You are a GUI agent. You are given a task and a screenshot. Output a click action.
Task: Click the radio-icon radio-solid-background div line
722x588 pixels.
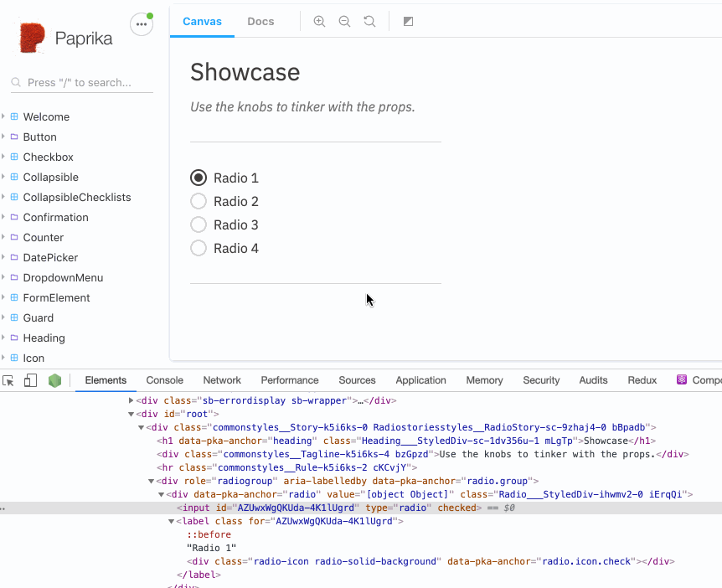tap(431, 561)
